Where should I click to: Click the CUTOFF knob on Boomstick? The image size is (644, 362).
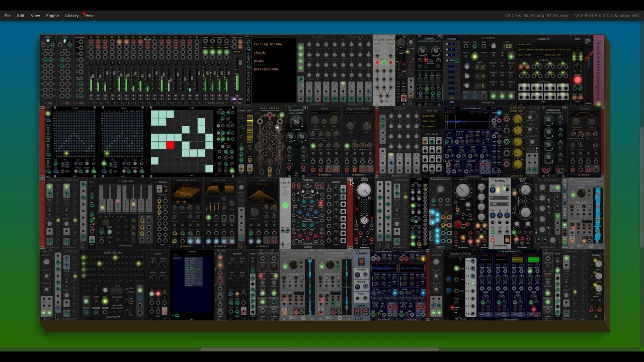pyautogui.click(x=296, y=122)
